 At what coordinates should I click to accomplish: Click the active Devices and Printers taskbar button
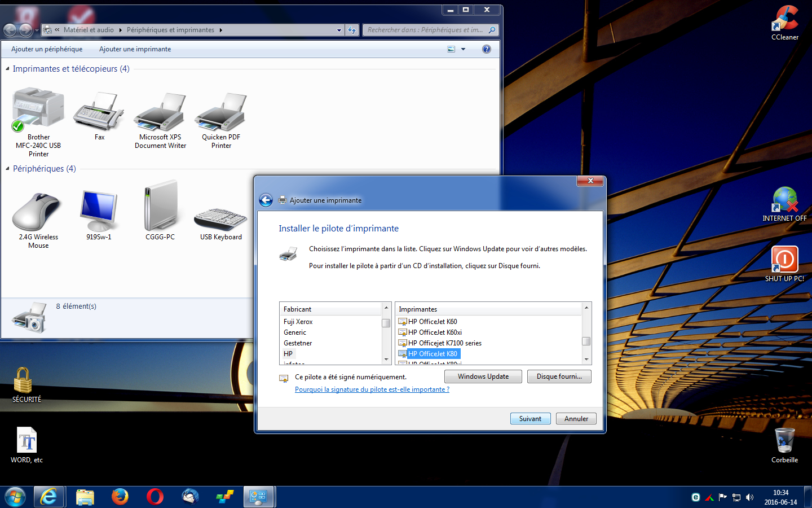tap(259, 497)
